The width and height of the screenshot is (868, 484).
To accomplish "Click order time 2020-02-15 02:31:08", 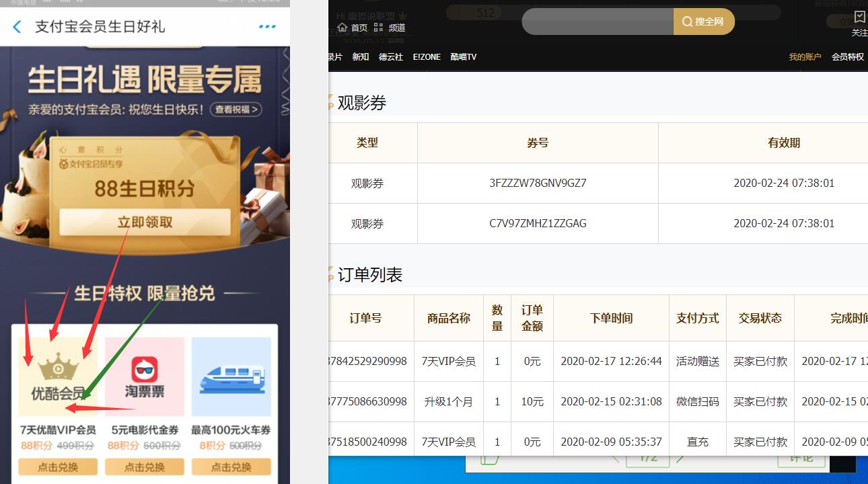I will (x=611, y=401).
